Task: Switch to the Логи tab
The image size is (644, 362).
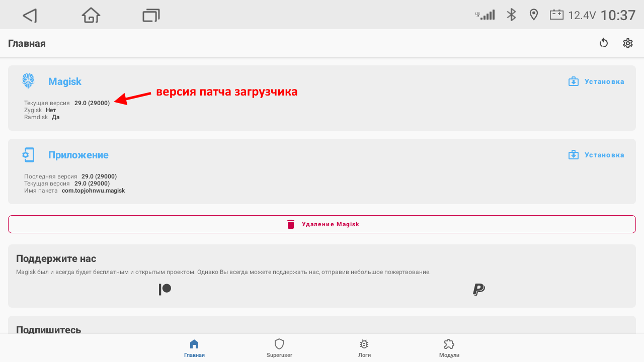Action: click(x=364, y=348)
